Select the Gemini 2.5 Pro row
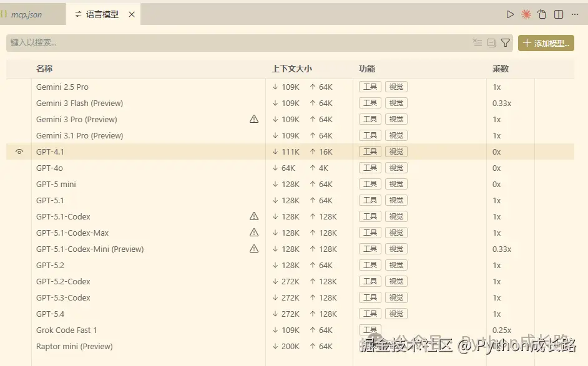588x366 pixels. point(290,87)
